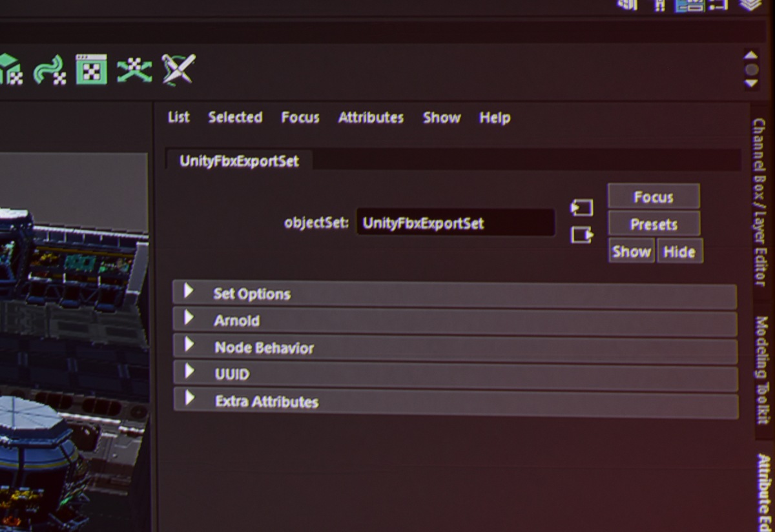Open the Help menu
This screenshot has width=775, height=532.
pyautogui.click(x=495, y=118)
